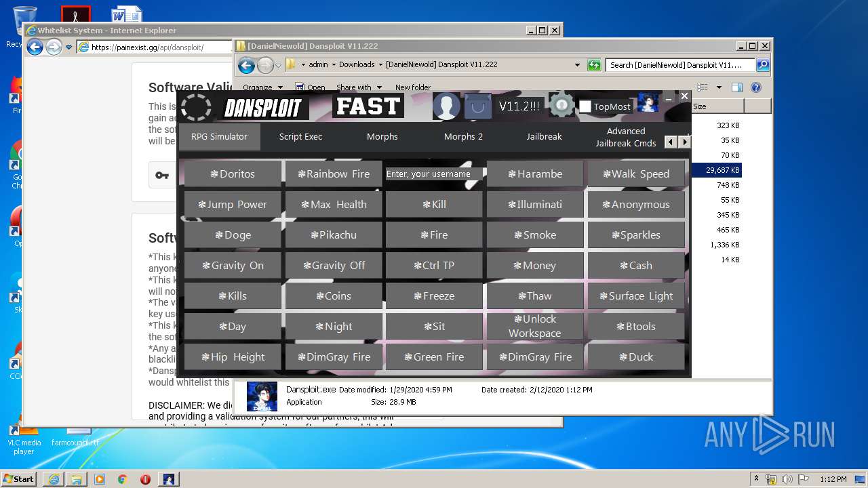Enable the TopMost checkbox
The image size is (868, 488).
(585, 106)
